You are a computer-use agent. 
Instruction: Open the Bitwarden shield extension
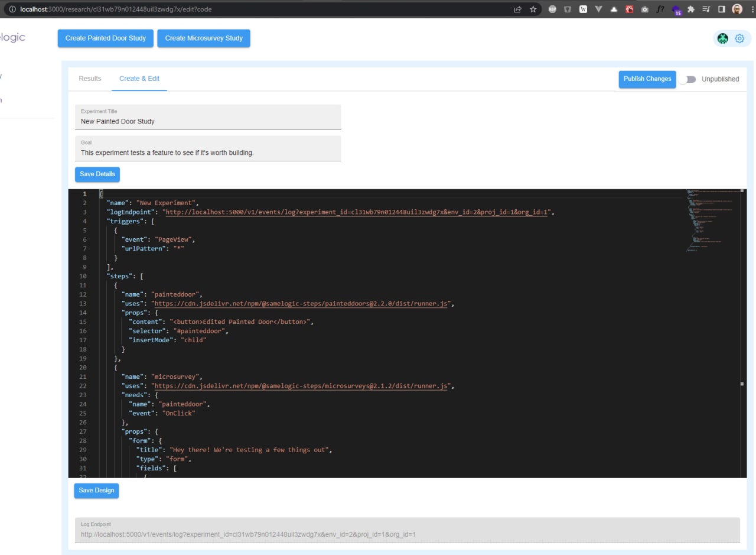[x=568, y=9]
